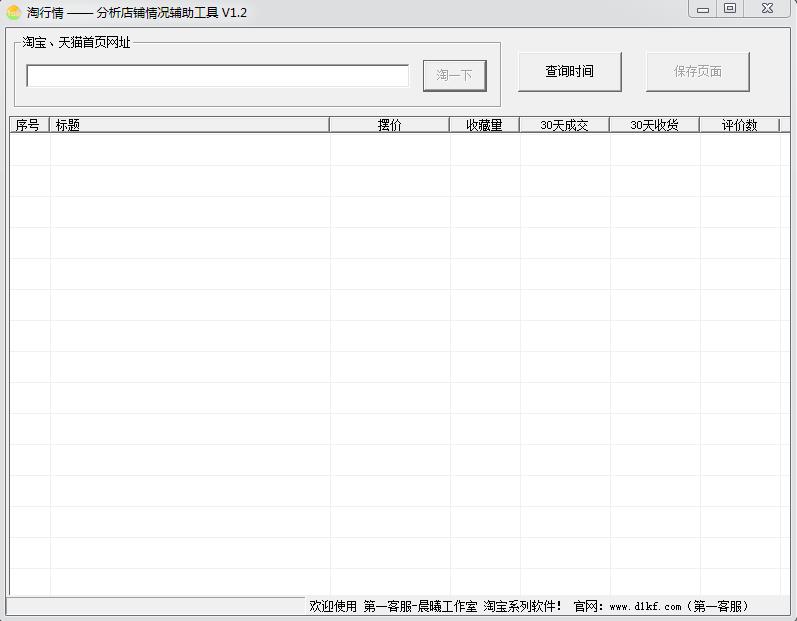797x621 pixels.
Task: Click the 查询时间 button
Action: tap(569, 72)
